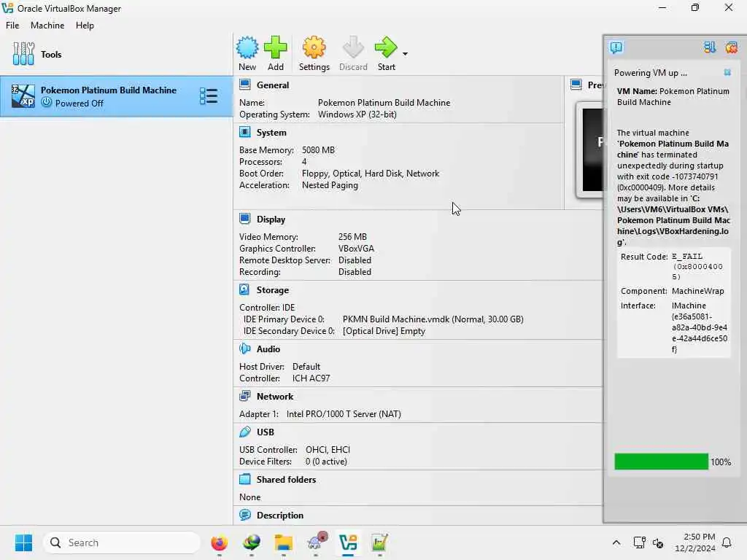
Task: Click the Windows XP VM icon
Action: [x=23, y=96]
